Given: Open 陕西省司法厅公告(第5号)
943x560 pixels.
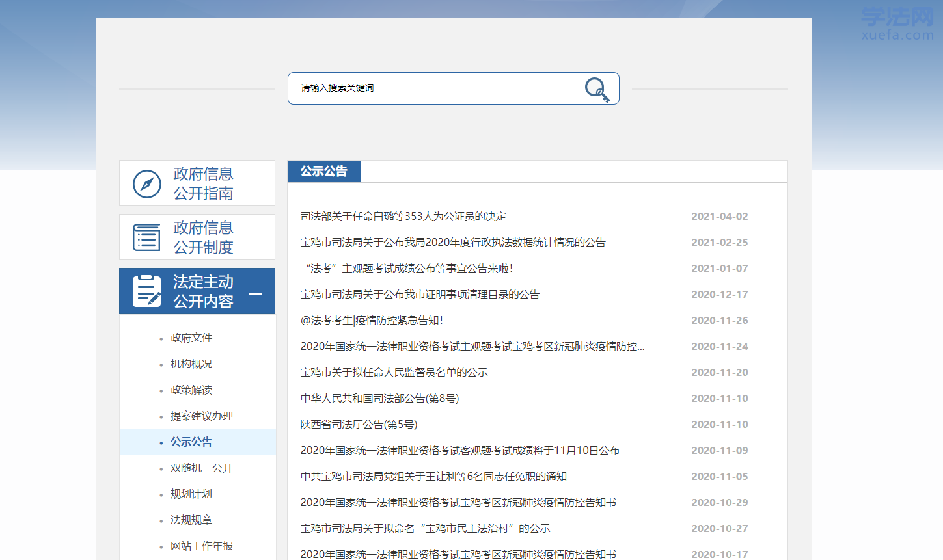Looking at the screenshot, I should 359,424.
